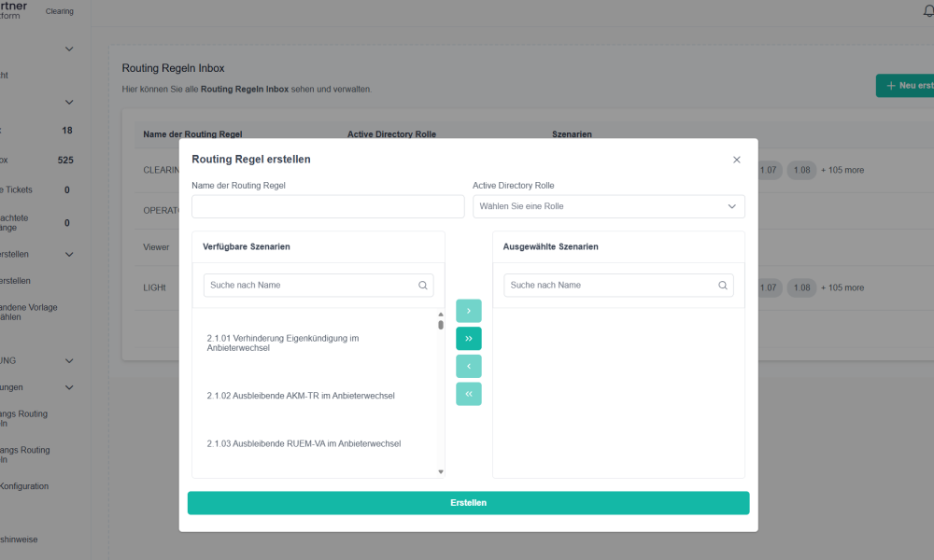934x560 pixels.
Task: Click the move-selected-right single arrow button
Action: (x=468, y=310)
